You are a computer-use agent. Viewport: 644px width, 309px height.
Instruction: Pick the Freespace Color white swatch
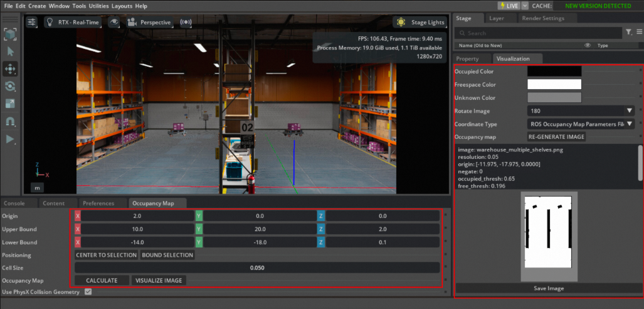pos(554,84)
